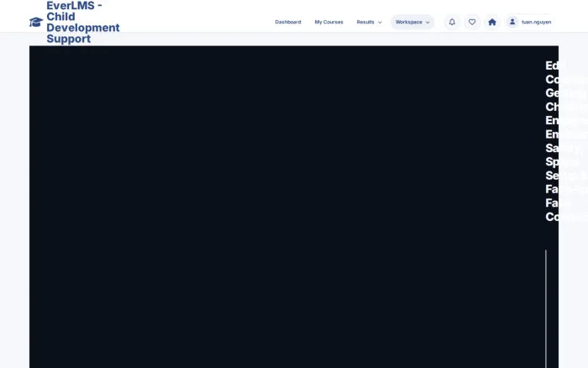588x368 pixels.
Task: Select the item starting with "Ed"
Action: click(555, 66)
